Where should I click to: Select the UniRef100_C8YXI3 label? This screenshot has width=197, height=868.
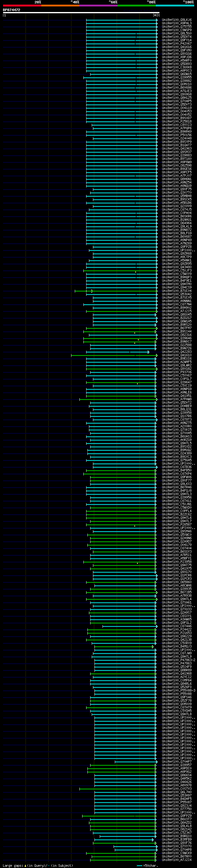(177, 125)
